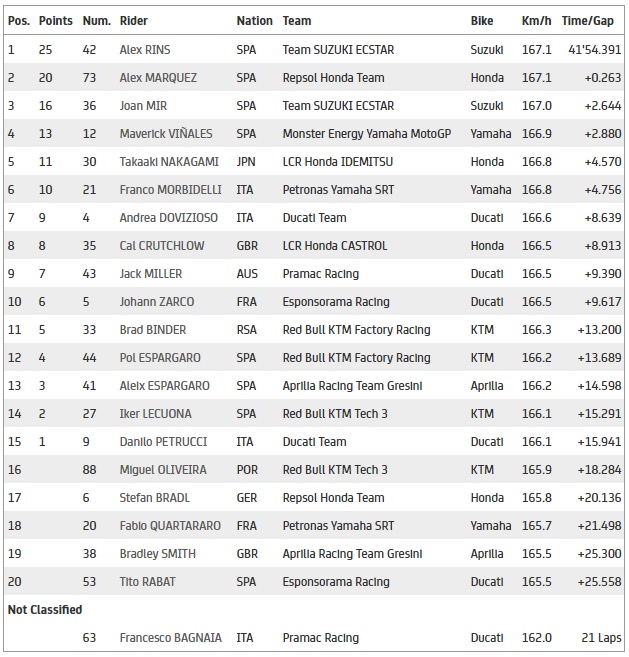Click rider Fabio QUARTARARO
The height and width of the screenshot is (657, 629).
(167, 525)
